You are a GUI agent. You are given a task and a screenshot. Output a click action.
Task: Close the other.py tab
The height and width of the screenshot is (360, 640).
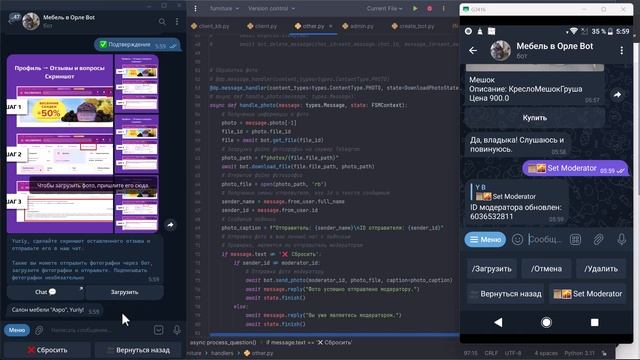click(x=330, y=26)
